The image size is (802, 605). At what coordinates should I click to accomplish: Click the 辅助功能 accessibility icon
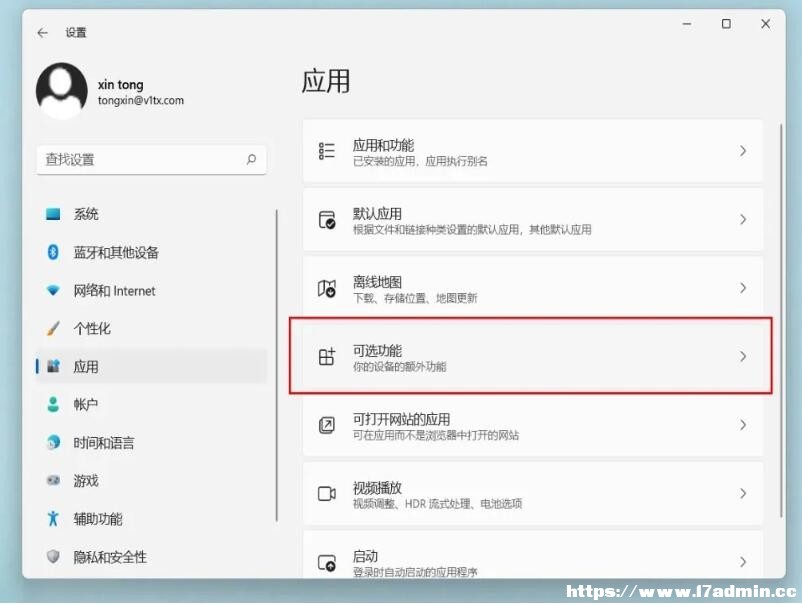[x=53, y=519]
